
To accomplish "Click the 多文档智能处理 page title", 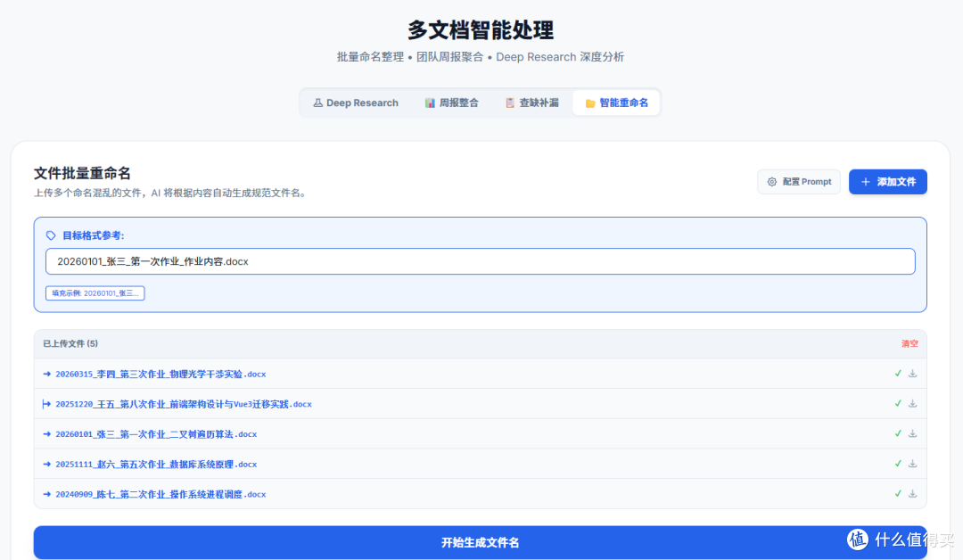I will pos(481,29).
